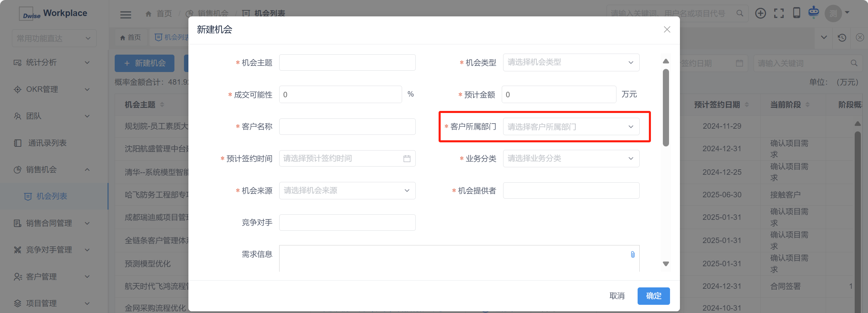Click 销售机会 breadcrumb link
The width and height of the screenshot is (868, 313).
coord(213,14)
